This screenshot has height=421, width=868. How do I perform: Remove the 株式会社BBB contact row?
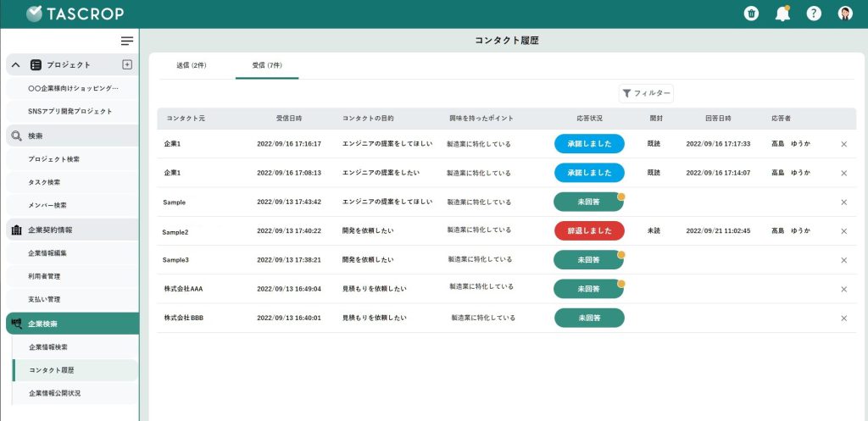tap(843, 319)
